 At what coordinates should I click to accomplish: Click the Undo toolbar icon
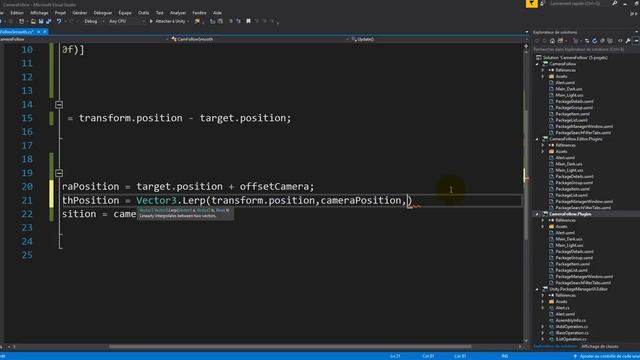(x=59, y=21)
